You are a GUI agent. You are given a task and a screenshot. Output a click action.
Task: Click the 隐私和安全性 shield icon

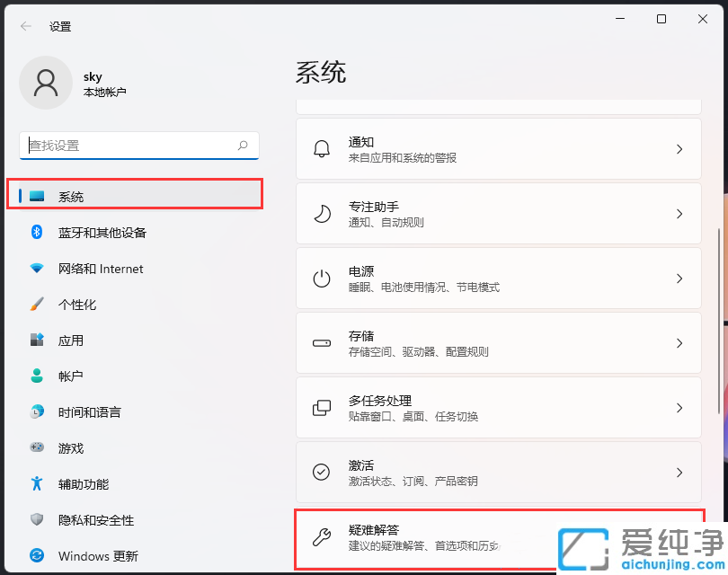tap(36, 519)
